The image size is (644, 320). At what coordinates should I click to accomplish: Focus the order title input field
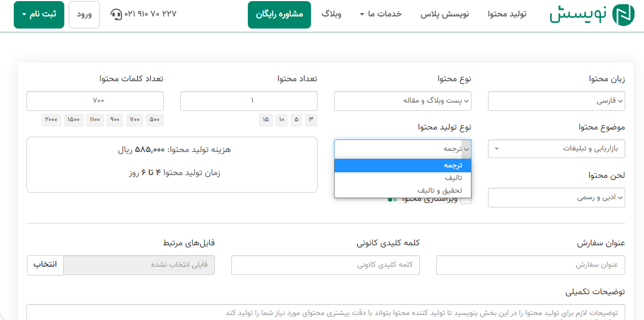point(530,265)
